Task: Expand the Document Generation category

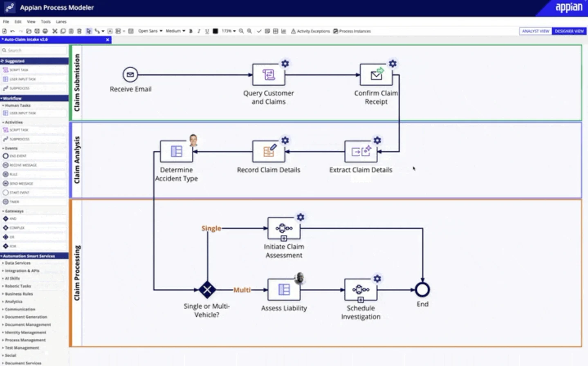Action: point(25,317)
